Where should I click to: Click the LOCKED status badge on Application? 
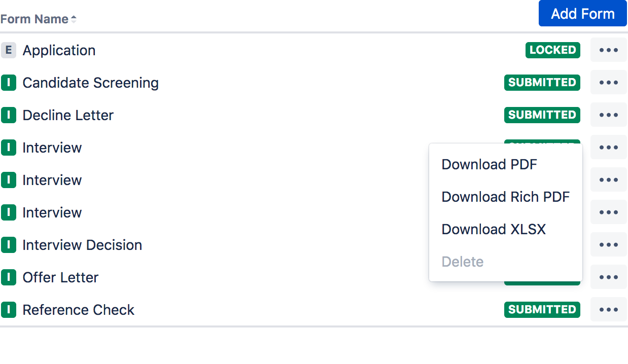(553, 50)
